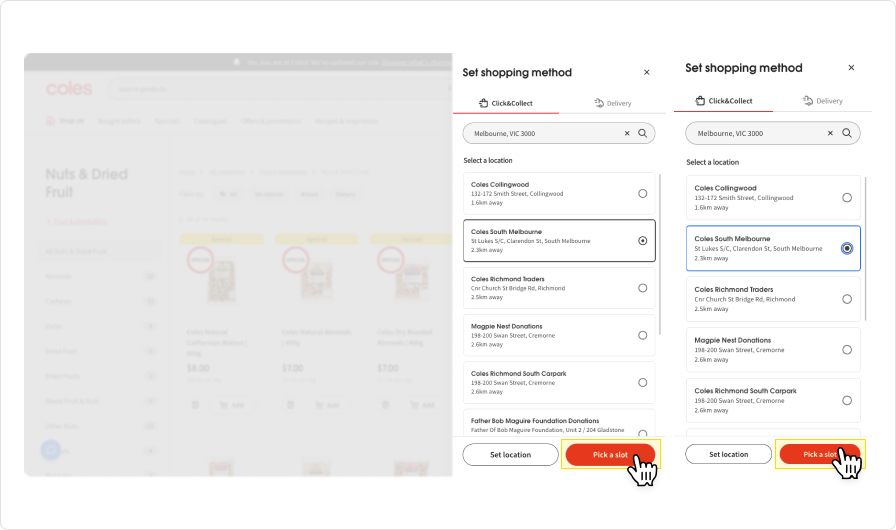Click Set location button in page-attached panel

pyautogui.click(x=510, y=455)
